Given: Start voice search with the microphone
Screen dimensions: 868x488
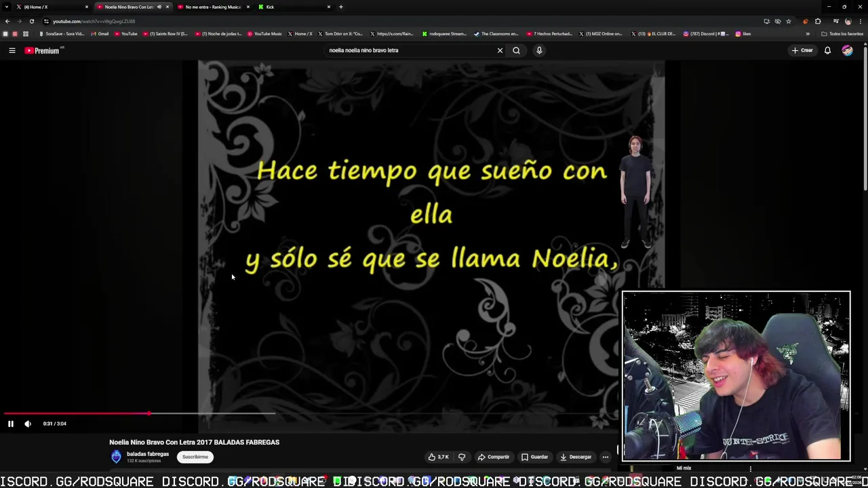Looking at the screenshot, I should coord(539,50).
